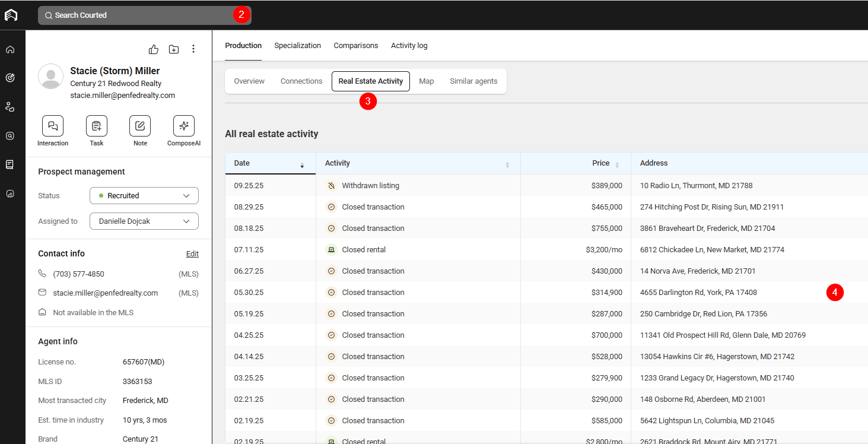Go to Home in left sidebar
This screenshot has height=444, width=868.
coord(10,49)
